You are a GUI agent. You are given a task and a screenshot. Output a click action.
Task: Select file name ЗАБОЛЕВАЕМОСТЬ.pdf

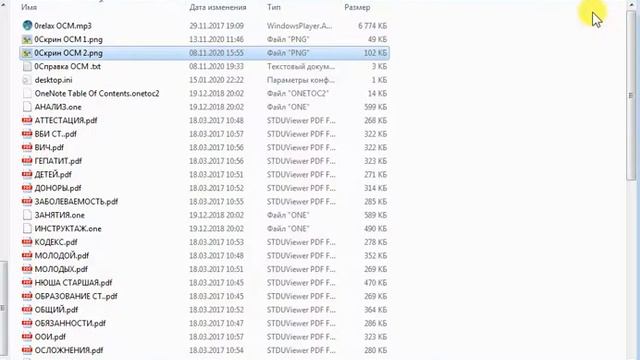click(x=76, y=201)
